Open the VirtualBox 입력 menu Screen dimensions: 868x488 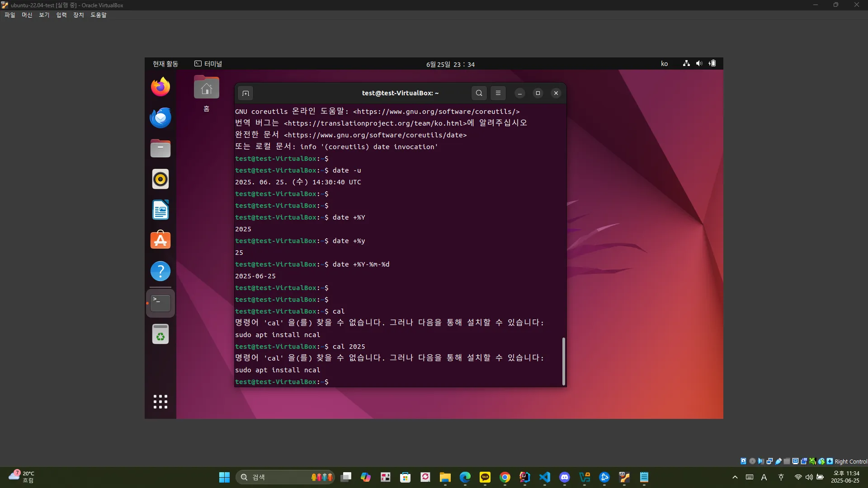pos(61,15)
